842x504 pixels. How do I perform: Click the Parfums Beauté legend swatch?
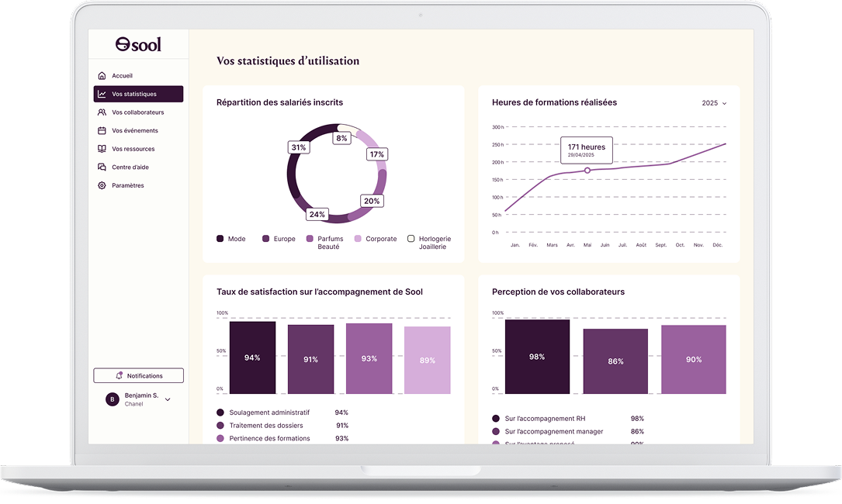(x=310, y=239)
